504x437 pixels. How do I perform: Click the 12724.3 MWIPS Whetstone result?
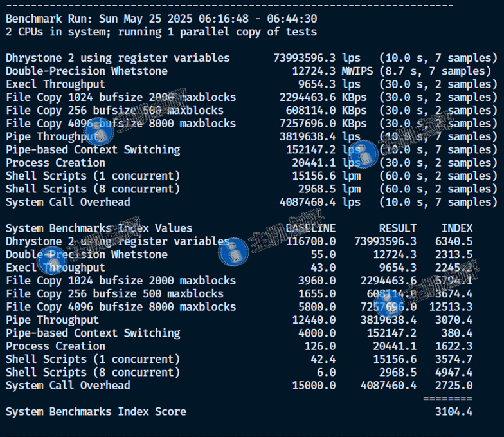314,71
